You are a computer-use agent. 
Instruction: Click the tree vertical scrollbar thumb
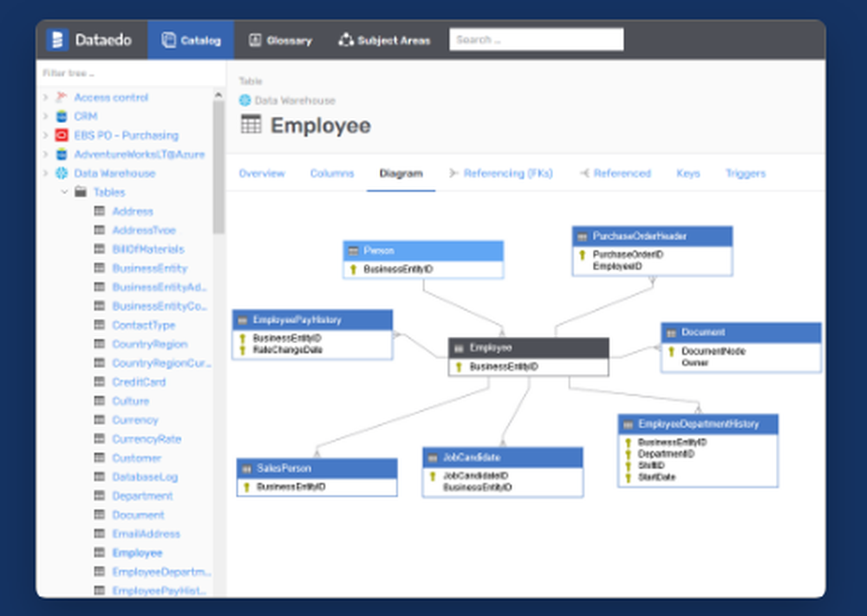click(218, 167)
